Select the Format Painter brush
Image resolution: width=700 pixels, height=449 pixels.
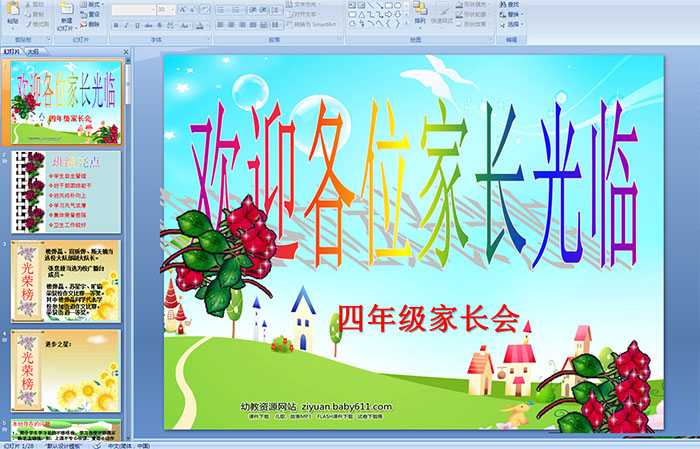pos(28,25)
